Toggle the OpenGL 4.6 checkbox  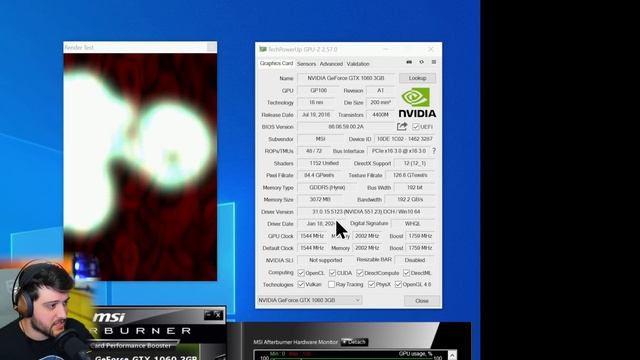coord(398,284)
